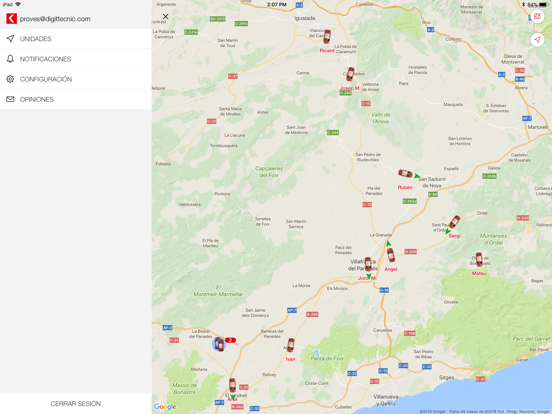The height and width of the screenshot is (414, 552).
Task: Click the account email proves@digittecnic.com
Action: point(55,19)
